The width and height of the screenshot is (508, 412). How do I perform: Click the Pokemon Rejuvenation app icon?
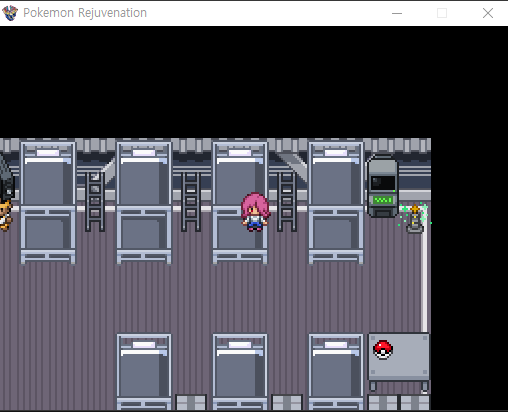(x=10, y=13)
